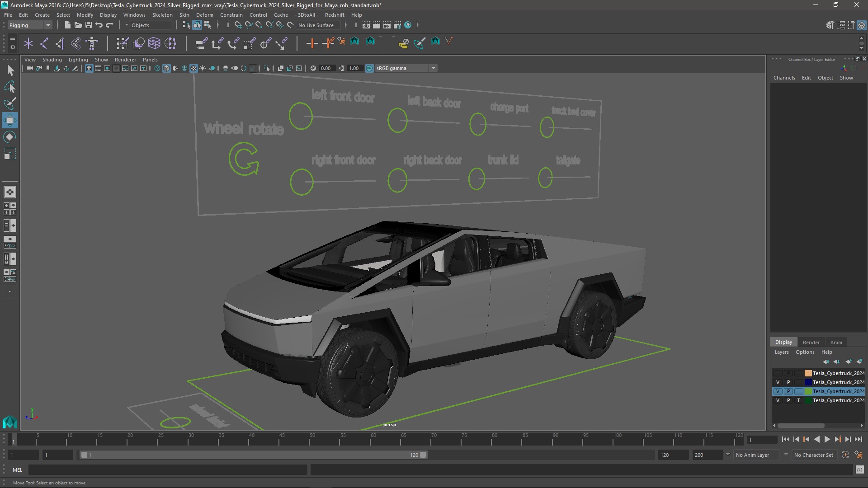Snap to grids icon in status line
This screenshot has height=488, width=868.
tap(238, 25)
